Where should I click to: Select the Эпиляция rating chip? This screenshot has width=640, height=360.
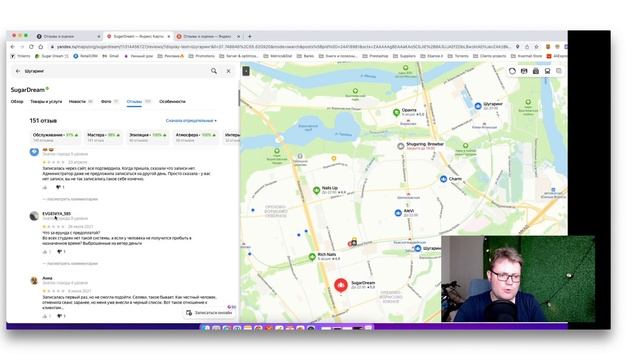click(x=148, y=137)
